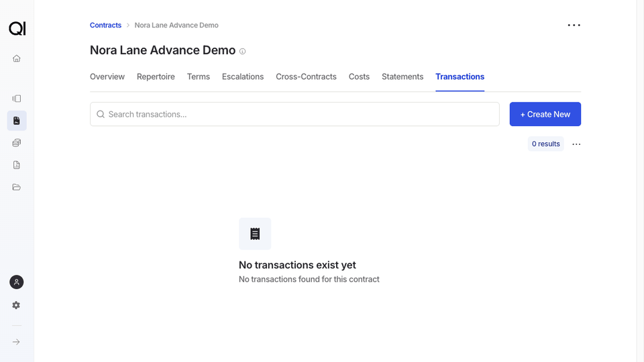644x362 pixels.
Task: Click the 'No transactions exist yet' heading
Action: 297,265
